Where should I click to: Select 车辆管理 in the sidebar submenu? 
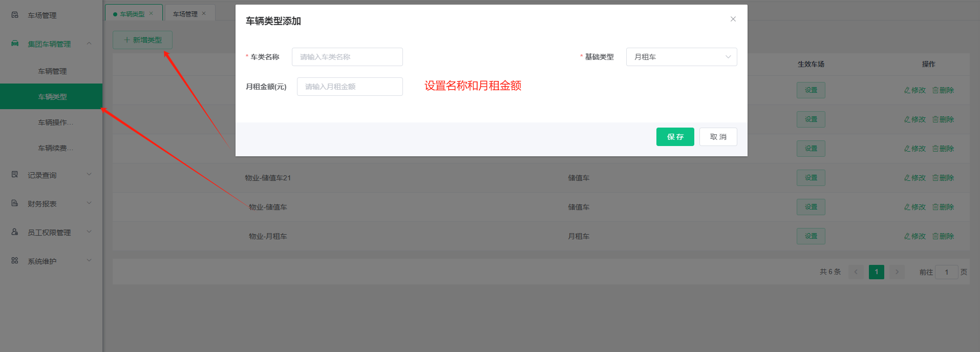pyautogui.click(x=51, y=71)
